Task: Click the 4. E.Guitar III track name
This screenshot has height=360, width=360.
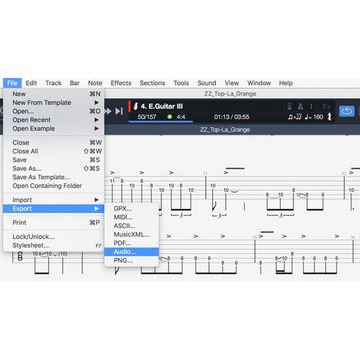Action: pos(162,106)
